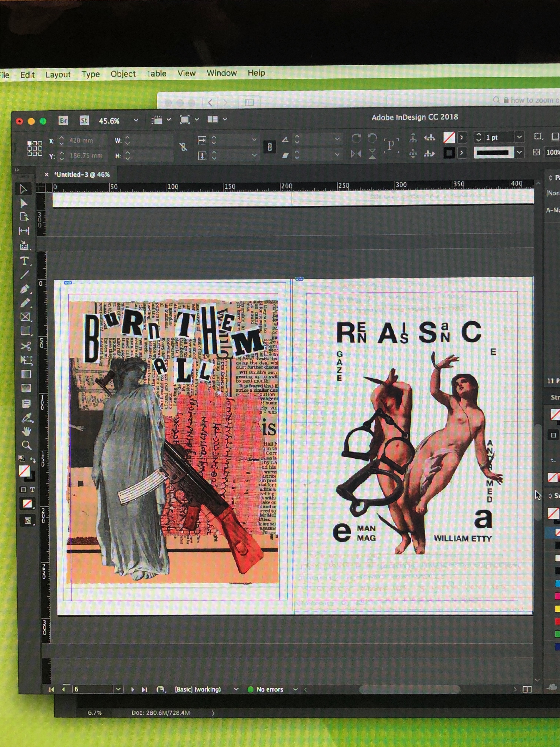Screen dimensions: 560x747
Task: Toggle constrain scaling proportions chain icon
Action: click(269, 147)
